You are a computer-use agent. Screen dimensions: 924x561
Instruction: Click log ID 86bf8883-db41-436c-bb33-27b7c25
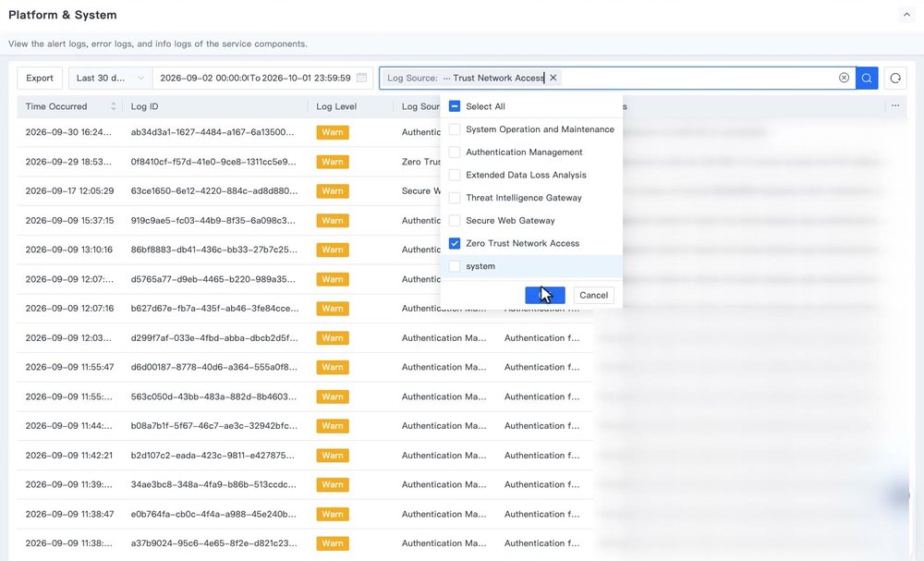tap(214, 250)
